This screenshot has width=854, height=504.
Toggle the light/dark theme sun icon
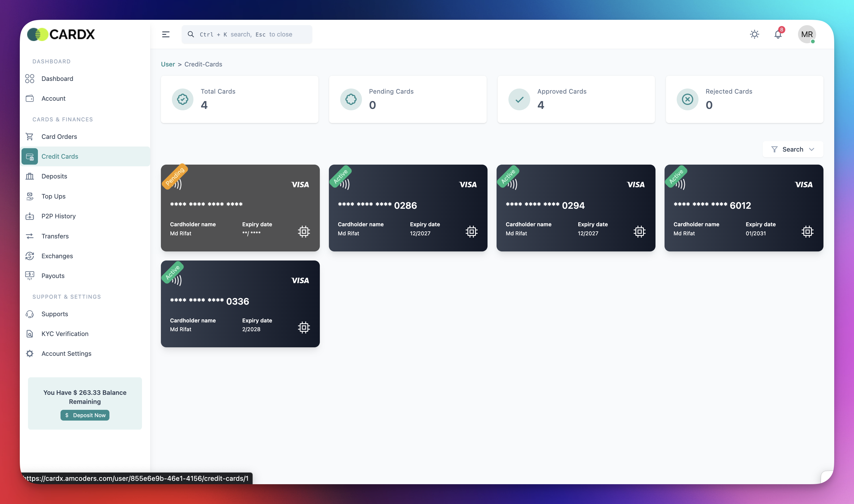click(x=754, y=34)
